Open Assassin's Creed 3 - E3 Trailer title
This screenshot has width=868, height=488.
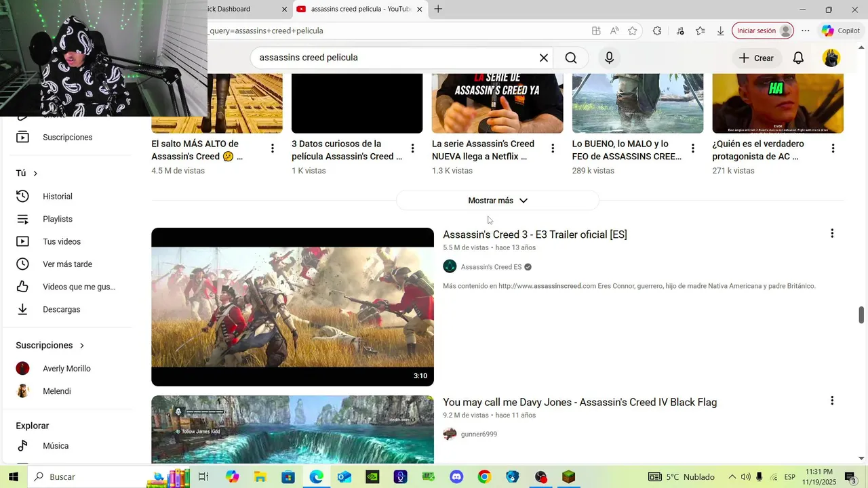click(x=535, y=235)
